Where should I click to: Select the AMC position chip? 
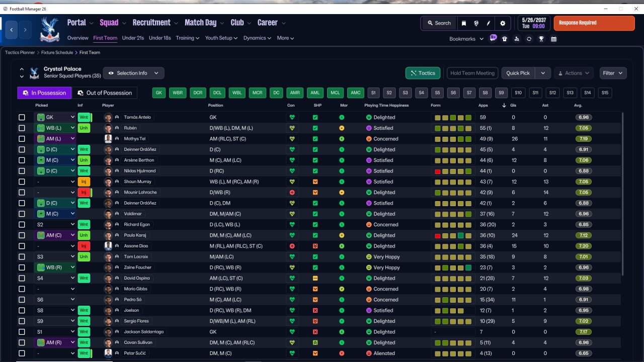coord(356,93)
